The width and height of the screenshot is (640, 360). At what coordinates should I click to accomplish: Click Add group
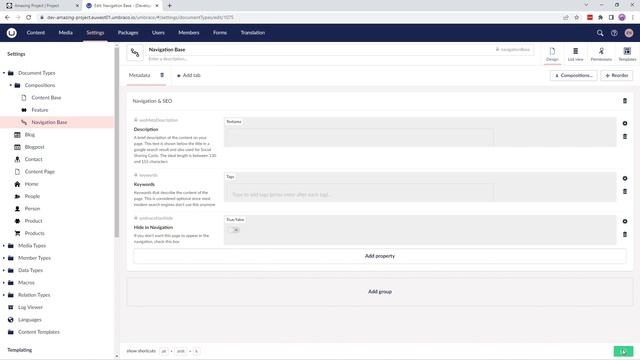[380, 292]
